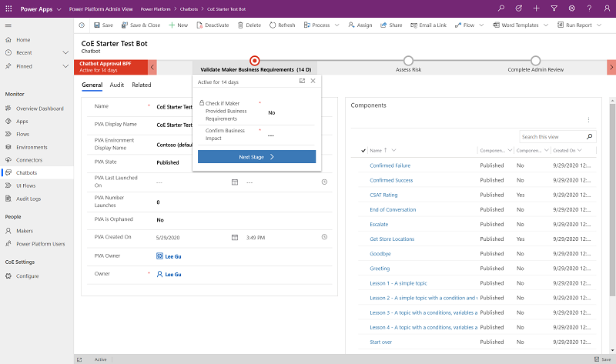Viewport: 616px width, 364px height.
Task: Open the task flow target icon
Action: pyautogui.click(x=518, y=8)
